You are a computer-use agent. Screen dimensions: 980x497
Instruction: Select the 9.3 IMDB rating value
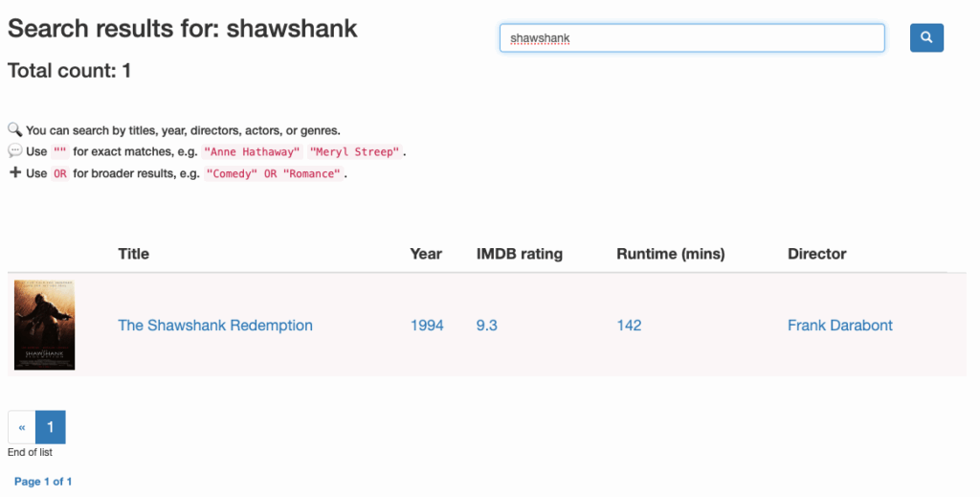(487, 326)
